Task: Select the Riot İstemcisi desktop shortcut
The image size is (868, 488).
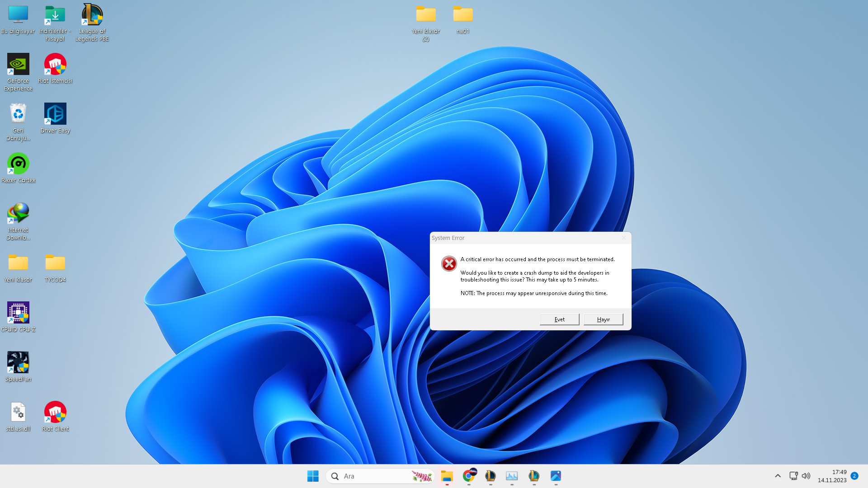Action: tap(55, 69)
